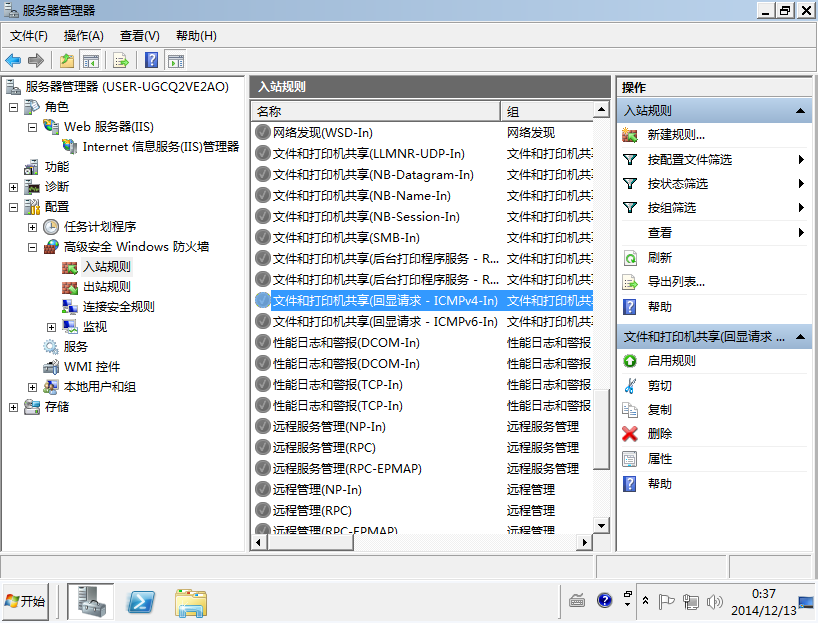Expand the 监视 tree node
The width and height of the screenshot is (818, 623).
click(x=51, y=327)
